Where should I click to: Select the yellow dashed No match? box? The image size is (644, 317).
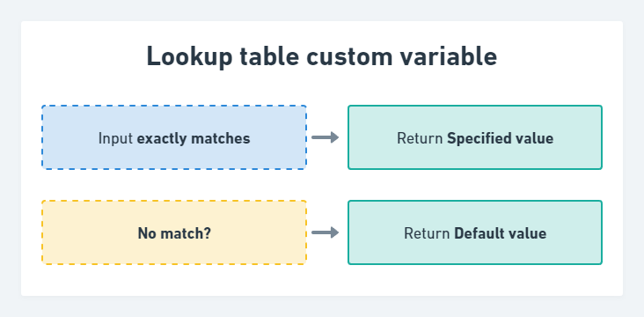(x=174, y=232)
